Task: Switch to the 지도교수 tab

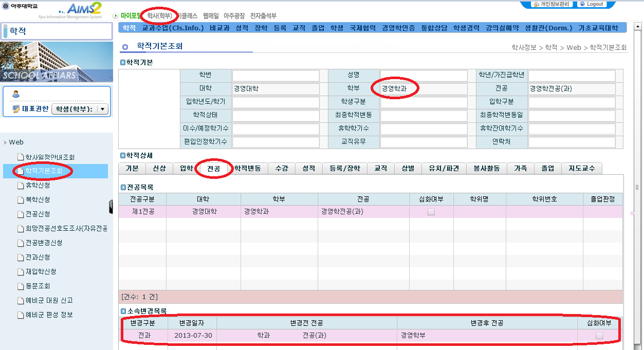Action: [581, 168]
